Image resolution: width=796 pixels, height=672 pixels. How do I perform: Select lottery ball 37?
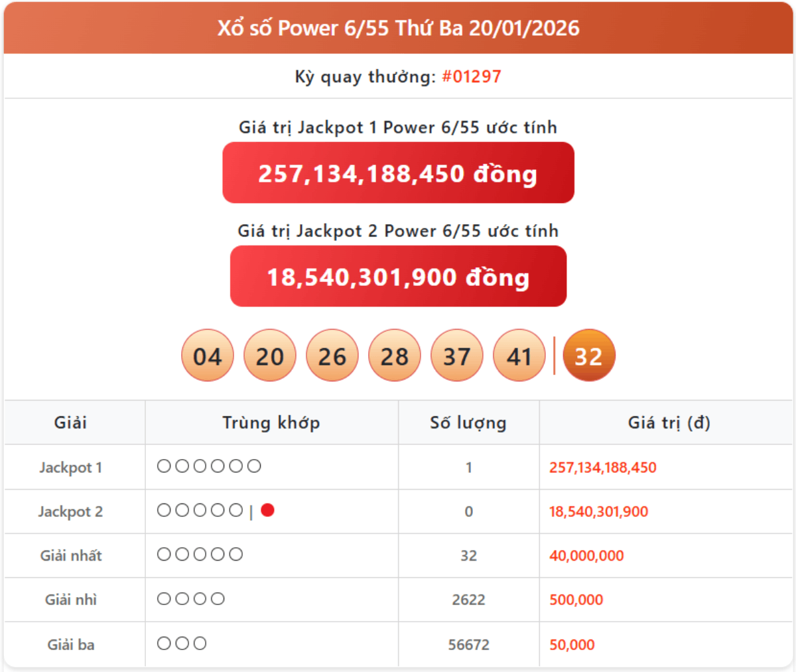point(457,356)
